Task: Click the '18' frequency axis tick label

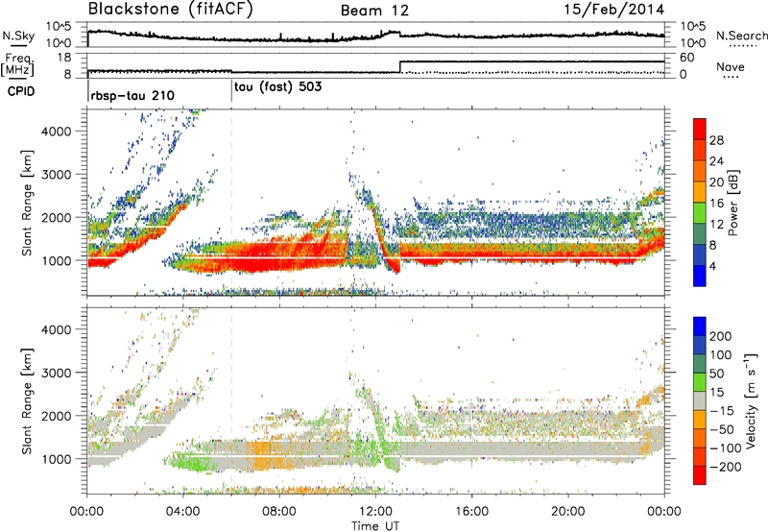Action: [x=64, y=58]
